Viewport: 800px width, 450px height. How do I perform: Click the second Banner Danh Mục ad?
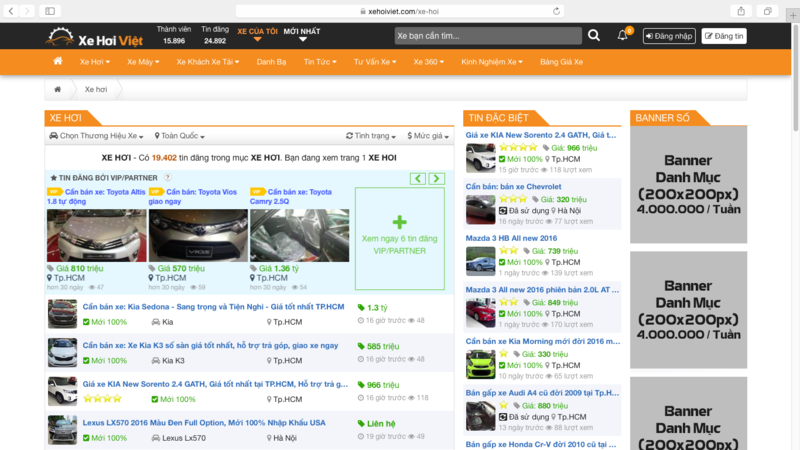pyautogui.click(x=688, y=310)
